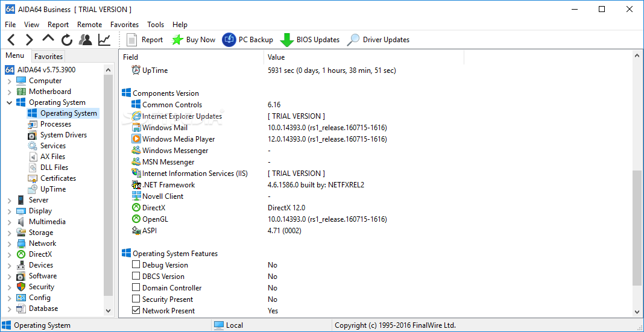
Task: Click the Value column header
Action: (364, 57)
